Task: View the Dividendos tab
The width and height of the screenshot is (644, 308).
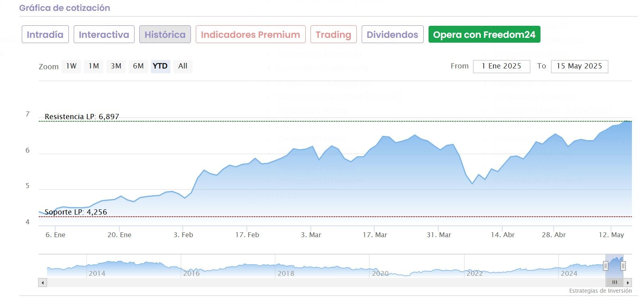Action: tap(392, 35)
